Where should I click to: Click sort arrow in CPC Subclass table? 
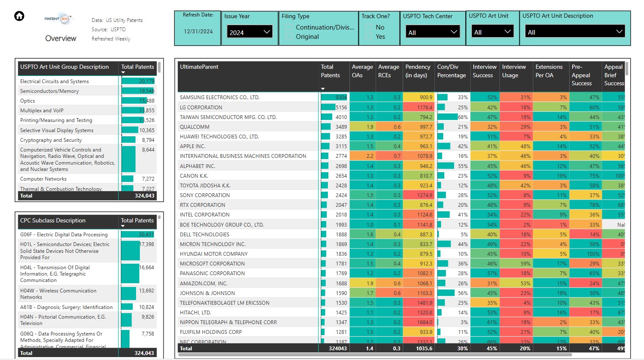click(123, 226)
